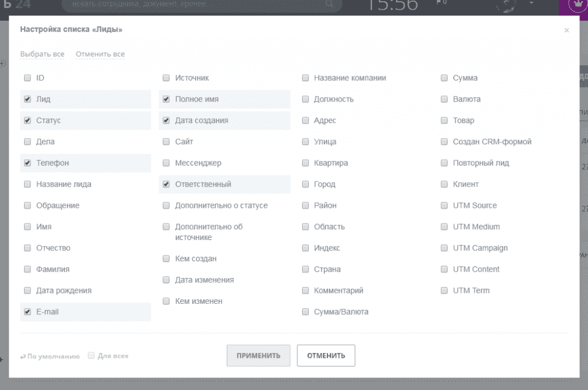Viewport: 588px width, 390px height.
Task: Check the "Название компании" checkbox
Action: [x=305, y=78]
